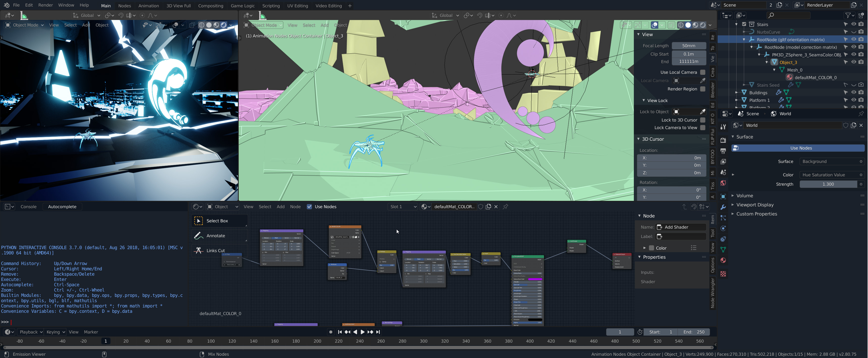Open the Slot 1 dropdown
Screen dimensions: 868x358
pos(403,207)
